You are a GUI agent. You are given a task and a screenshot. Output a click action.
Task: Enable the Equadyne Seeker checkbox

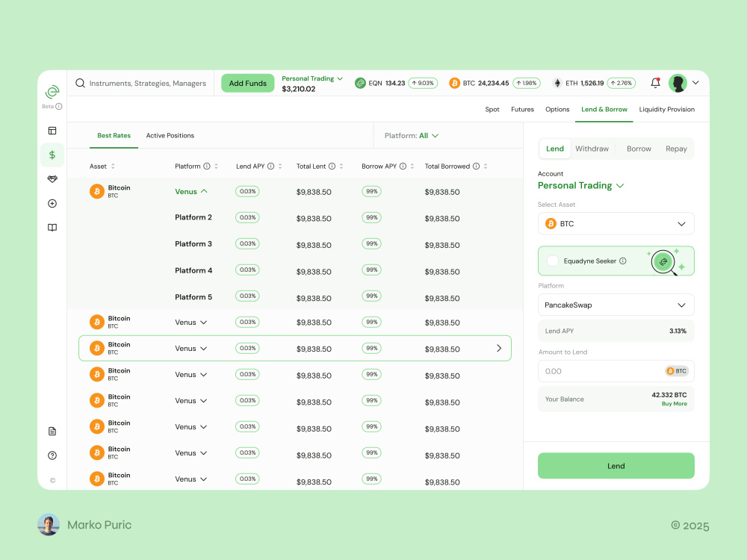553,261
